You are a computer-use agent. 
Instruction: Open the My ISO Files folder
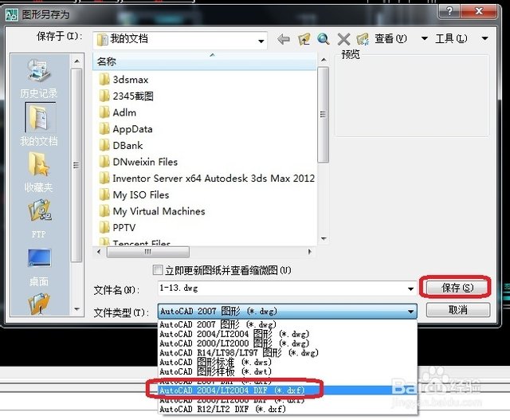click(134, 194)
